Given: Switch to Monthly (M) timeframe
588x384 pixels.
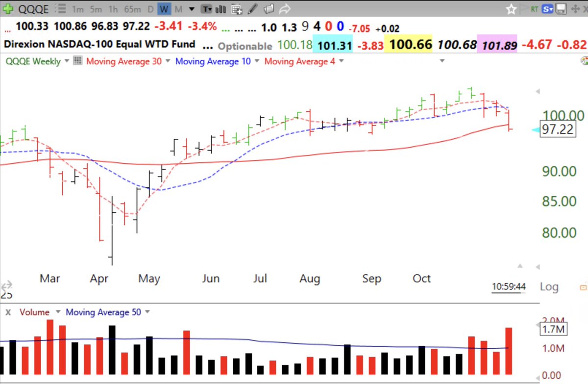Looking at the screenshot, I should (178, 9).
